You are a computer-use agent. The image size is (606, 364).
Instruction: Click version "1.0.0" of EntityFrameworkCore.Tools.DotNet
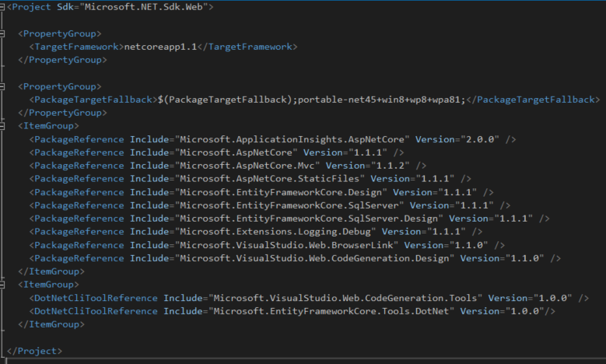(x=524, y=311)
